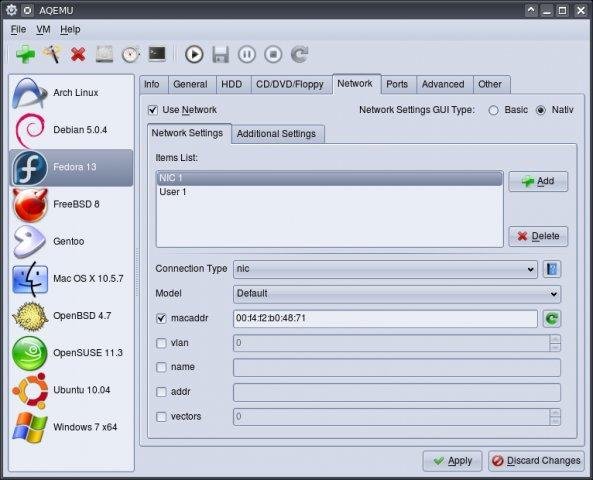Stop the VM with the stop icon
This screenshot has width=593, height=480.
coord(273,54)
